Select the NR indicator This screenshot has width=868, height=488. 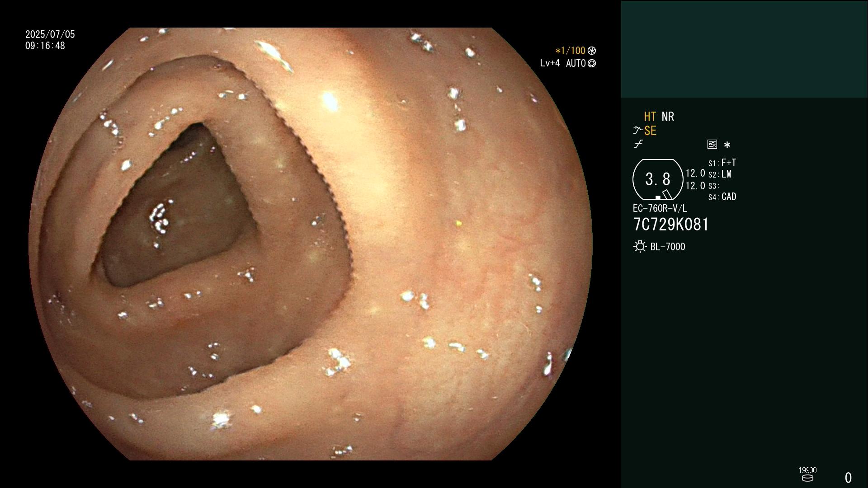(x=668, y=117)
